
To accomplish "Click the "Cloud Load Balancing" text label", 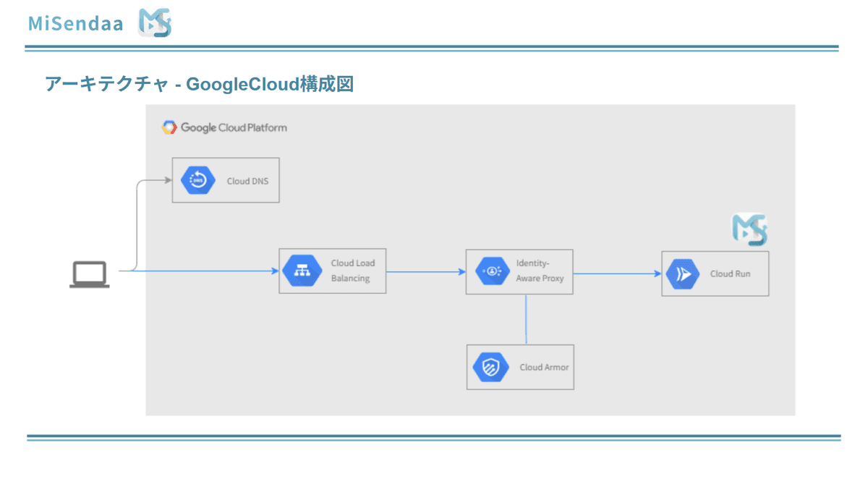I will [353, 271].
